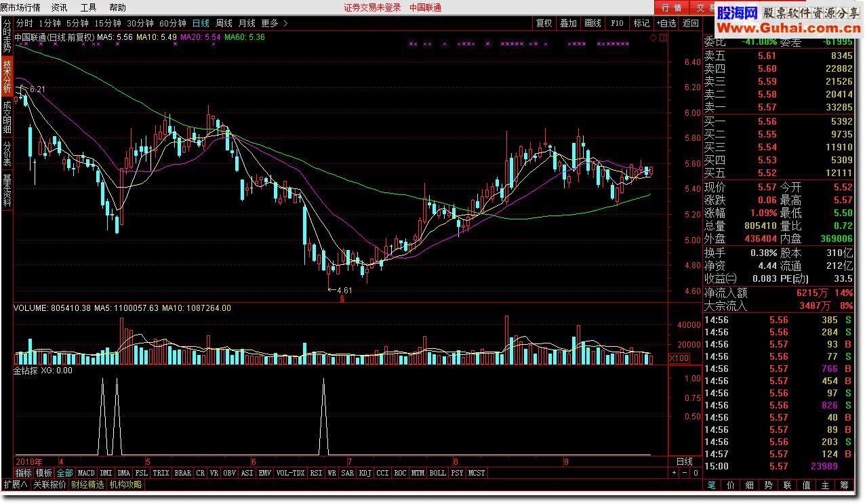Add stock with +自选 button
Screen dimensions: 865x504
pyautogui.click(x=666, y=23)
